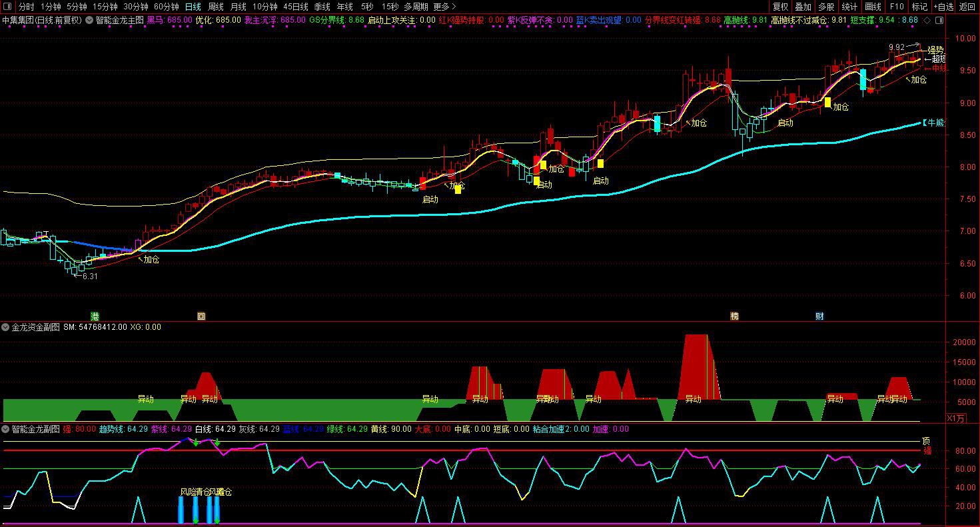Click the 我主沉浮: 685.00 indicator value
980x527 pixels.
(x=275, y=20)
